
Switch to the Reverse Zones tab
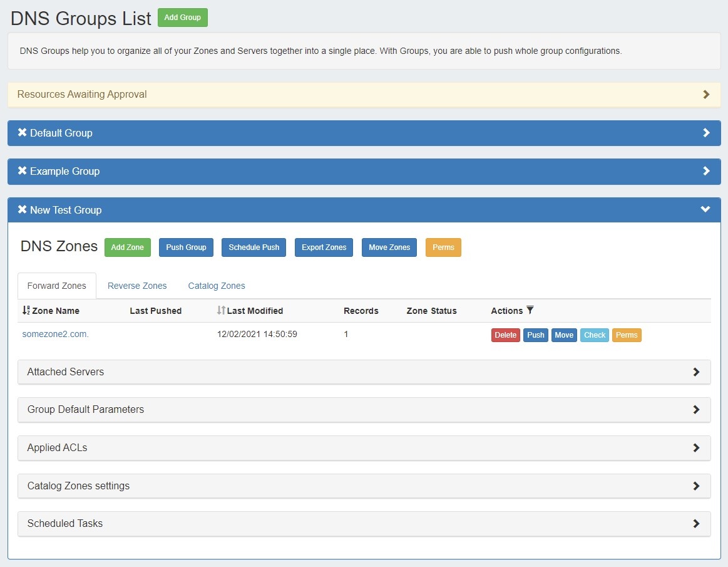coord(137,286)
